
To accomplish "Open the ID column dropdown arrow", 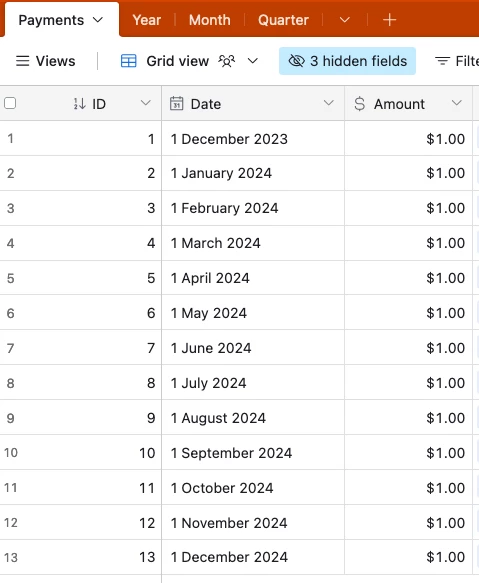I will click(146, 103).
